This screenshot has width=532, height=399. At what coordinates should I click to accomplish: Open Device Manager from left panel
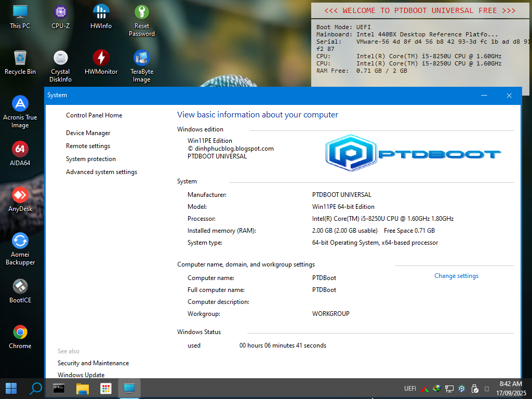[88, 133]
